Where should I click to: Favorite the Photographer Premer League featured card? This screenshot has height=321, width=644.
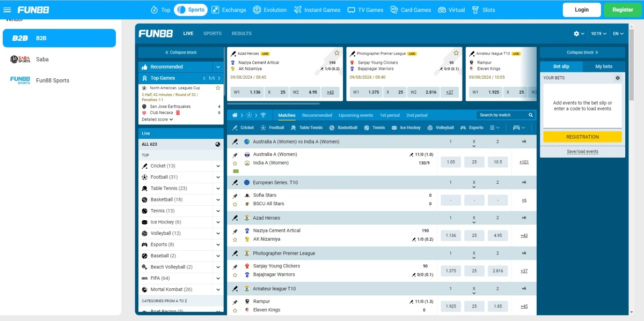456,53
